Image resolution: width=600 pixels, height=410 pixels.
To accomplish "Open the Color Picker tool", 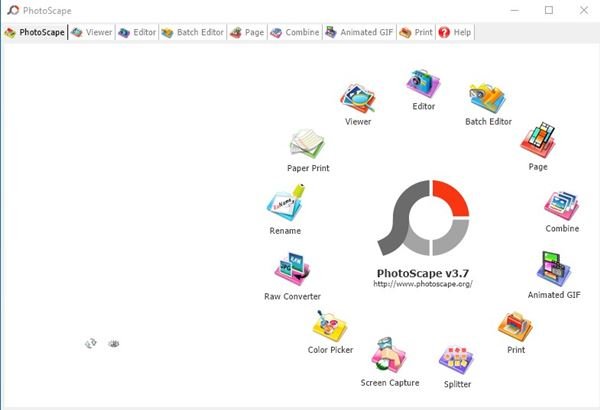I will click(x=330, y=326).
